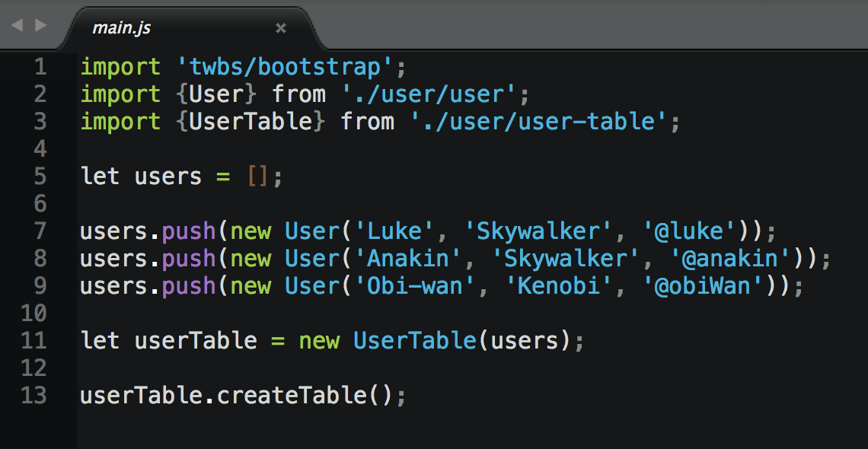
Task: Click line number 1 in the gutter
Action: pyautogui.click(x=40, y=67)
